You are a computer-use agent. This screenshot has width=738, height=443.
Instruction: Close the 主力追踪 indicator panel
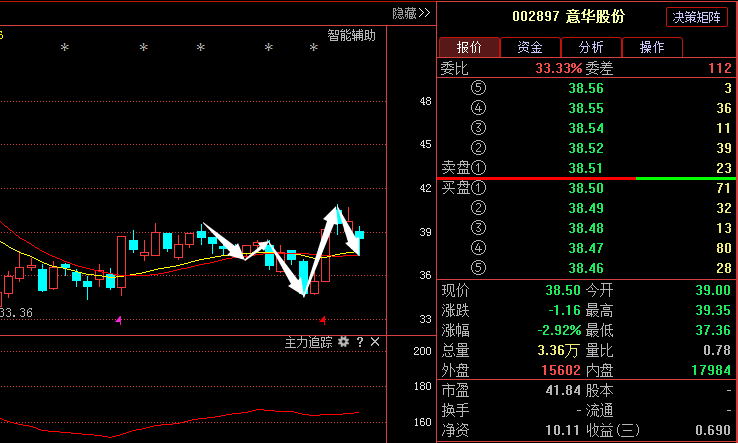tap(375, 342)
